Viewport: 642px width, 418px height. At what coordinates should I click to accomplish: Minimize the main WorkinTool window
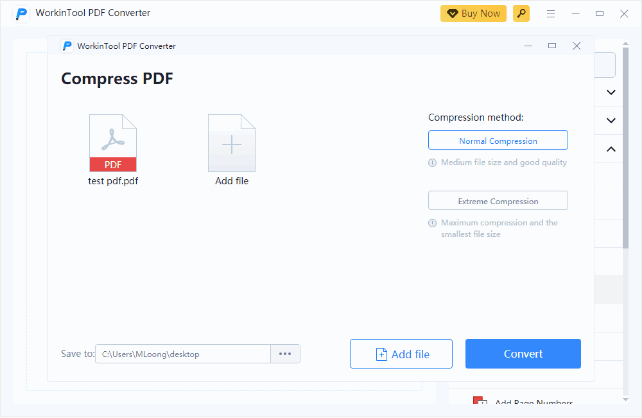coord(575,14)
